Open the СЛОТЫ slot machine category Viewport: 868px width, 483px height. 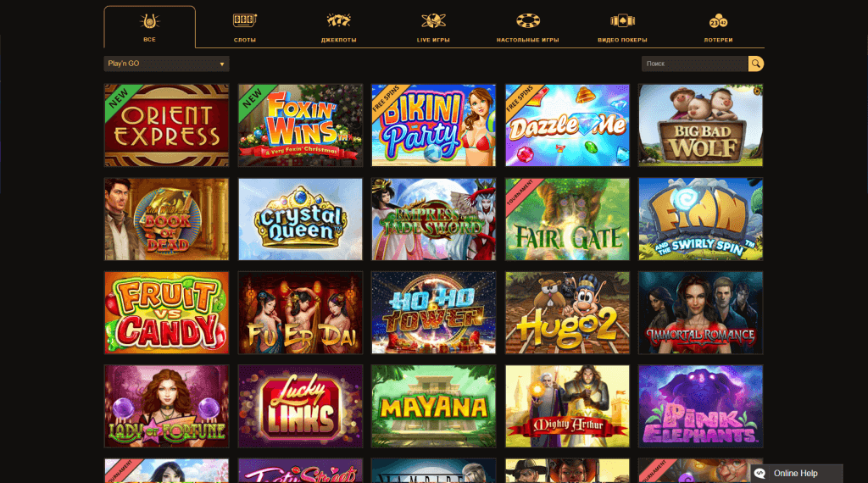tap(245, 21)
